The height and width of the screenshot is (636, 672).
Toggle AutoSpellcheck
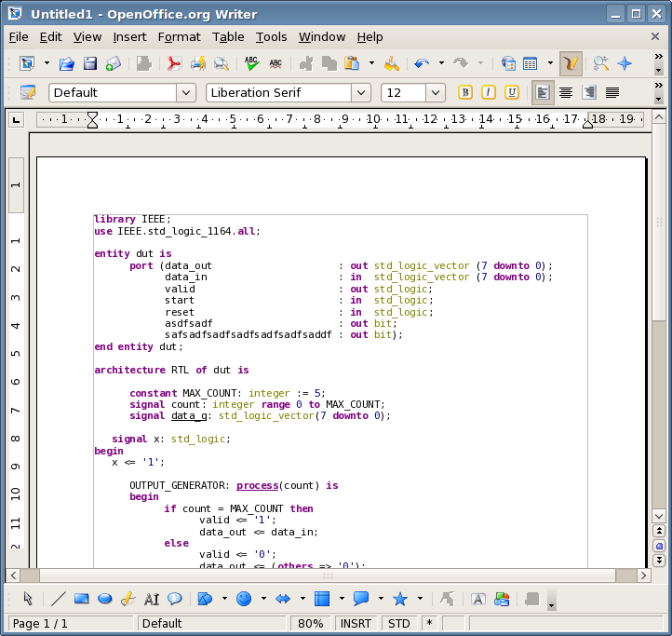(x=276, y=63)
